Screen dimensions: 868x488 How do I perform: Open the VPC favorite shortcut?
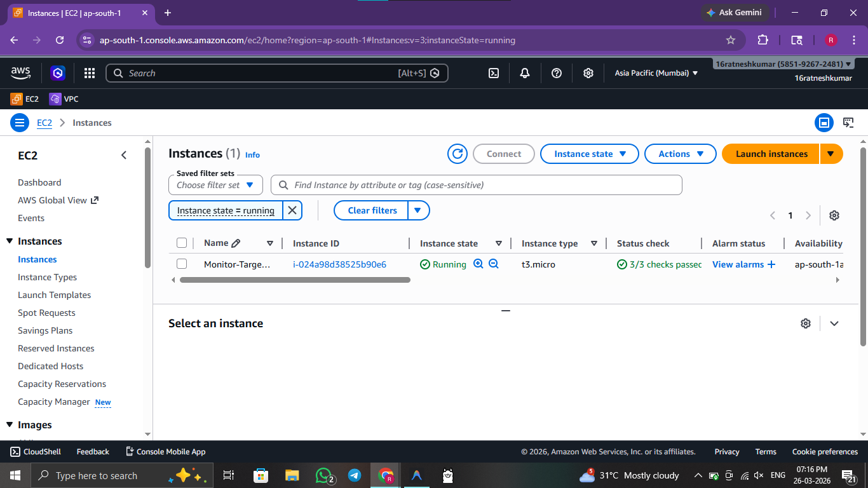tap(64, 99)
